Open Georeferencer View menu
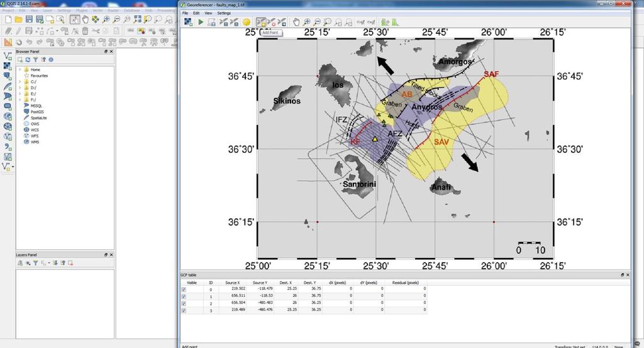Screen dimensions: 644x348 pos(208,13)
